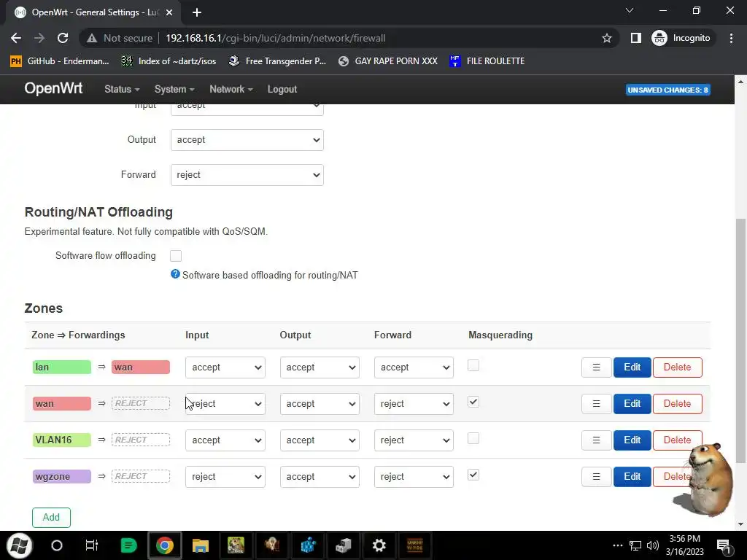Open the tab search chevron in the title bar

click(630, 10)
